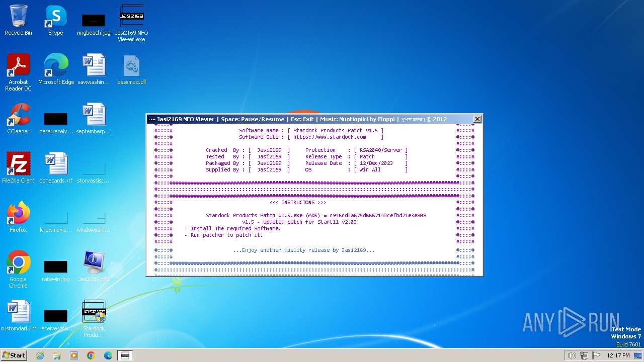
Task: Open Edge from the taskbar
Action: point(108,355)
